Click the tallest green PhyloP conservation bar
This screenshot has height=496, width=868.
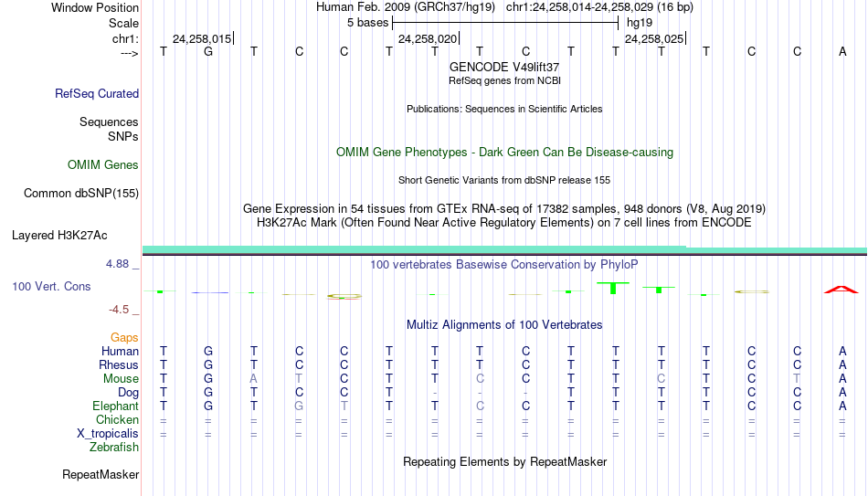click(613, 288)
